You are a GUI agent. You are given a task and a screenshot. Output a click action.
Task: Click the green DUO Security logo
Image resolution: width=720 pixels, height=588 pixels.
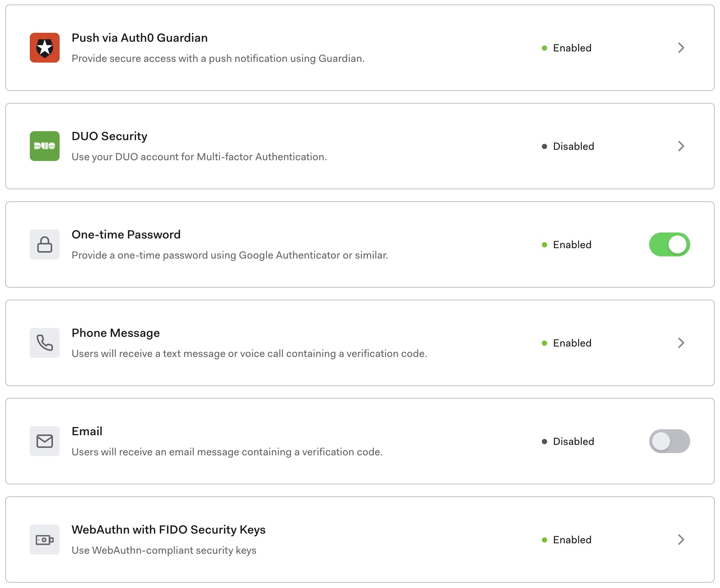tap(45, 146)
